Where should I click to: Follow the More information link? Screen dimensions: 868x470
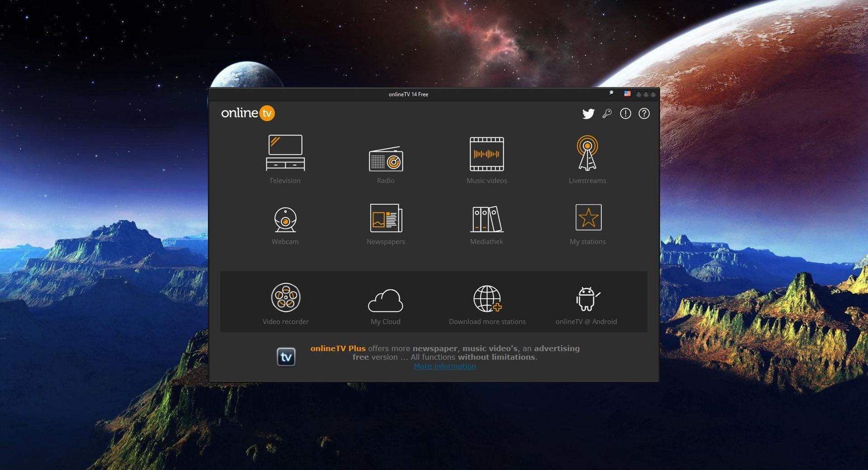click(445, 366)
